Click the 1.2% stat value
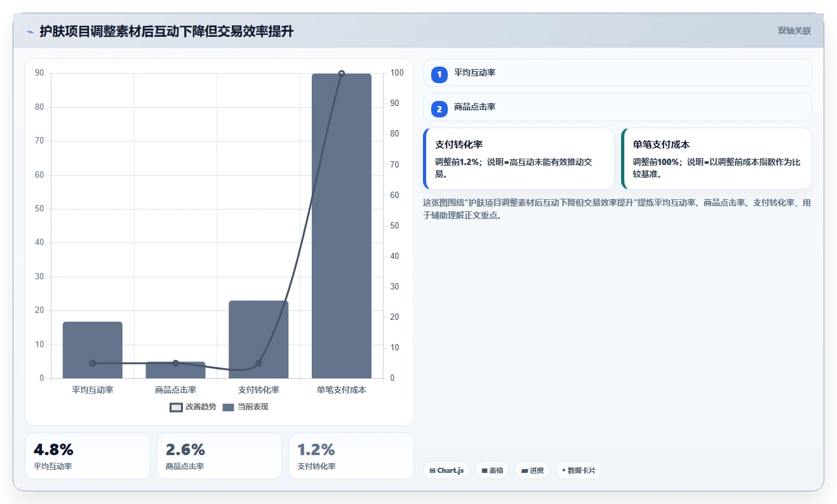 tap(316, 450)
